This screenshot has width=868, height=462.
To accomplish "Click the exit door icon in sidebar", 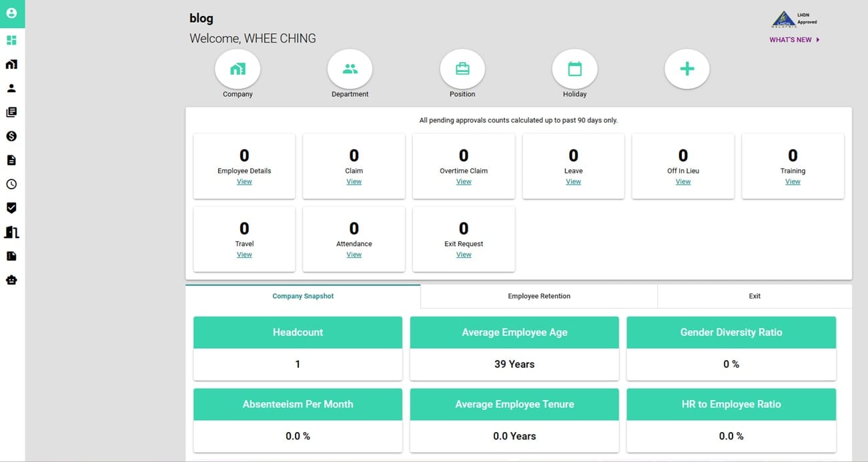I will 11,232.
